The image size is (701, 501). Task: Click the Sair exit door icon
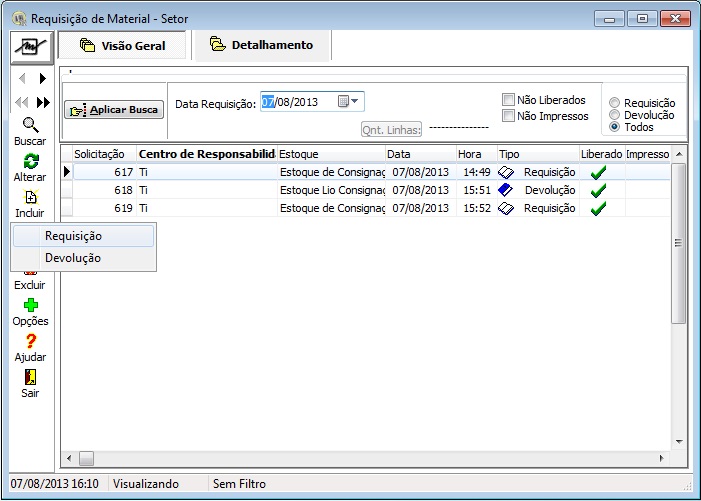point(30,377)
